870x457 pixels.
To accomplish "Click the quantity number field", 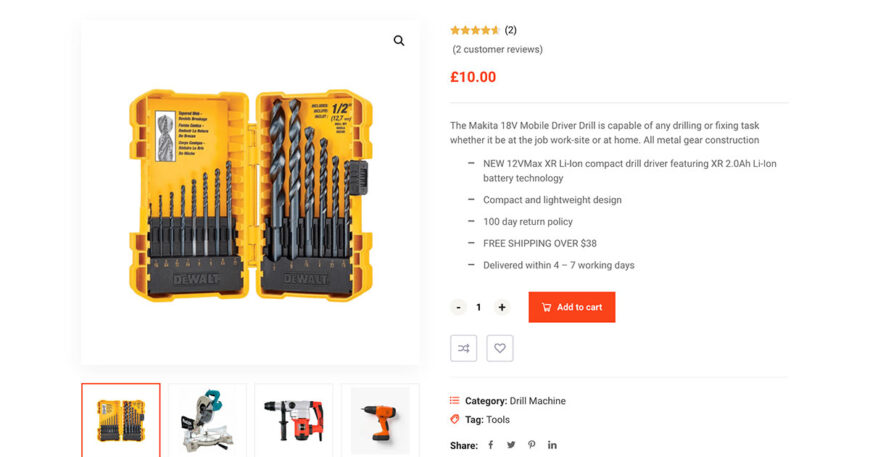I will click(479, 308).
